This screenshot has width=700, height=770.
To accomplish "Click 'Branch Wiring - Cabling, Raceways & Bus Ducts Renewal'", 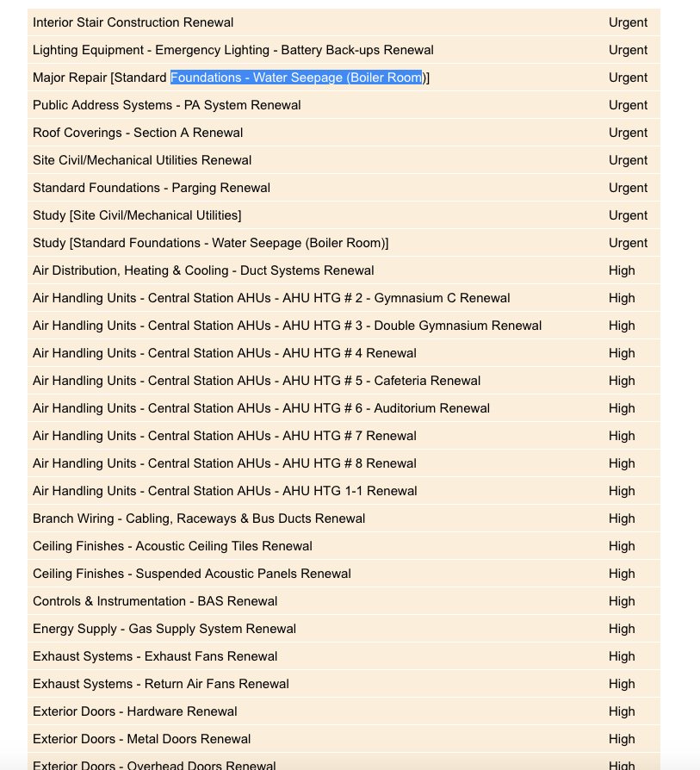I will [x=199, y=519].
